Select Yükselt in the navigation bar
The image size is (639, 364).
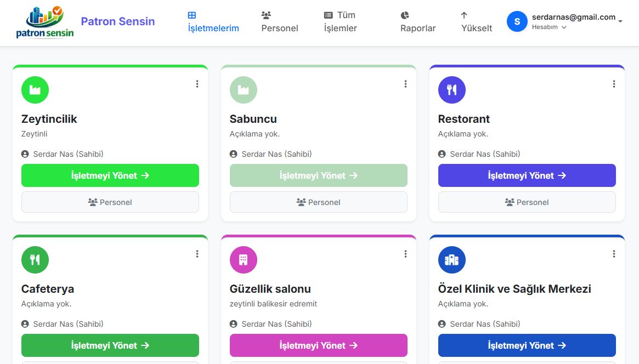pos(476,22)
